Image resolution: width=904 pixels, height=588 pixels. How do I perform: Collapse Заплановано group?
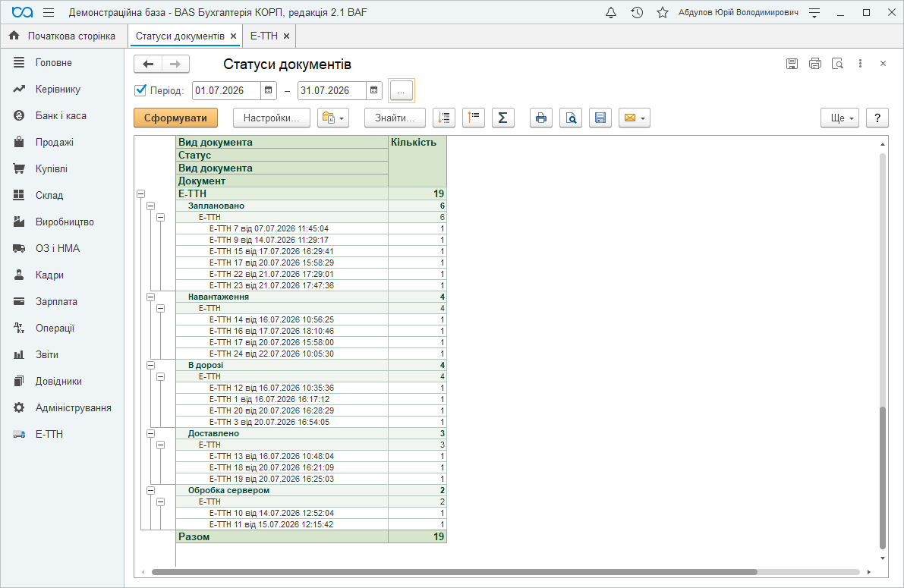coord(150,206)
